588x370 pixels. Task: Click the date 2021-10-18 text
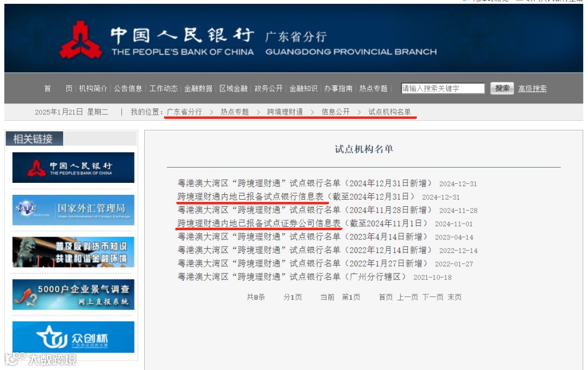click(432, 278)
